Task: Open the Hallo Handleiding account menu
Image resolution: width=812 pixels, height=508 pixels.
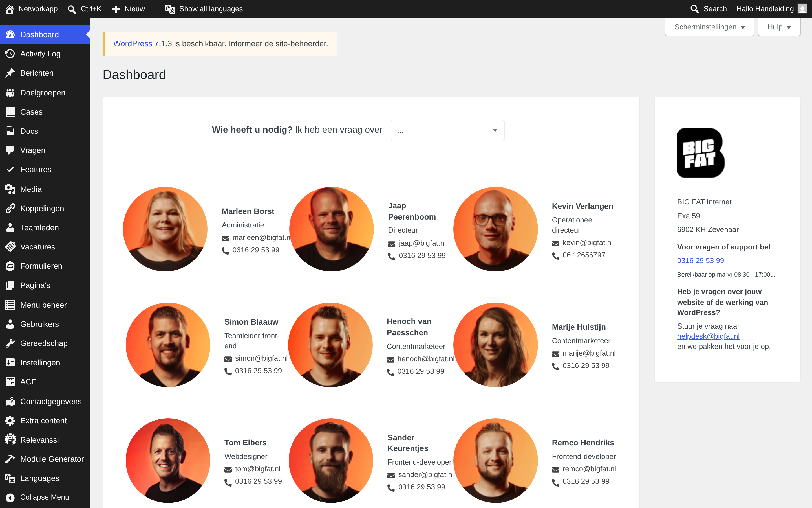Action: click(x=771, y=9)
